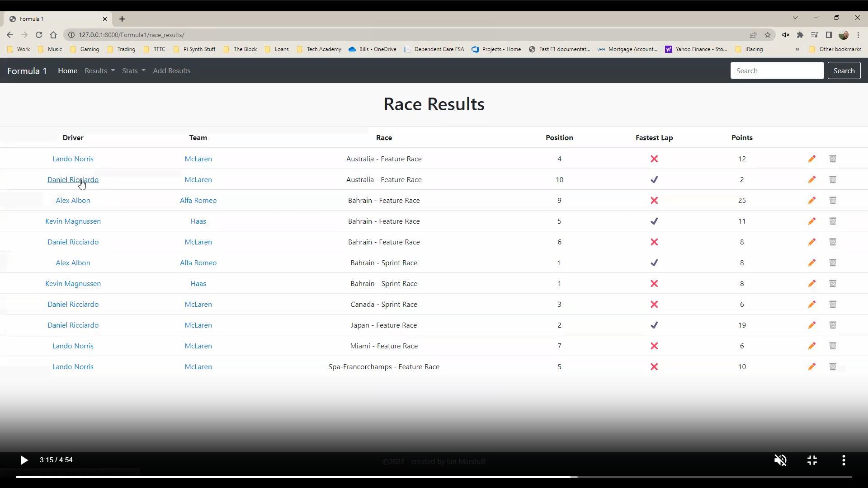The image size is (868, 488).
Task: Open the Yahoo Finance bookmark
Action: pos(696,49)
